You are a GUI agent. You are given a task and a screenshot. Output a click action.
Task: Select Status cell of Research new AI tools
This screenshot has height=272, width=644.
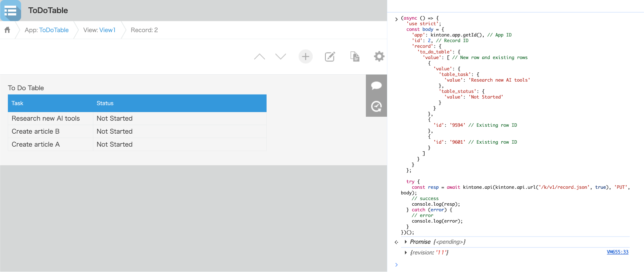tap(180, 118)
